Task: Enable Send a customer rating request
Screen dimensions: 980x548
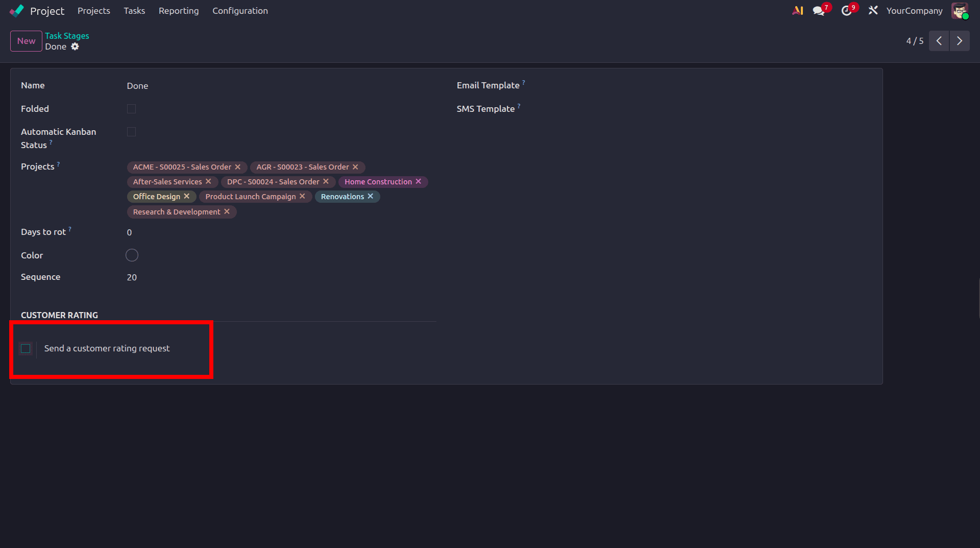Action: [x=26, y=349]
